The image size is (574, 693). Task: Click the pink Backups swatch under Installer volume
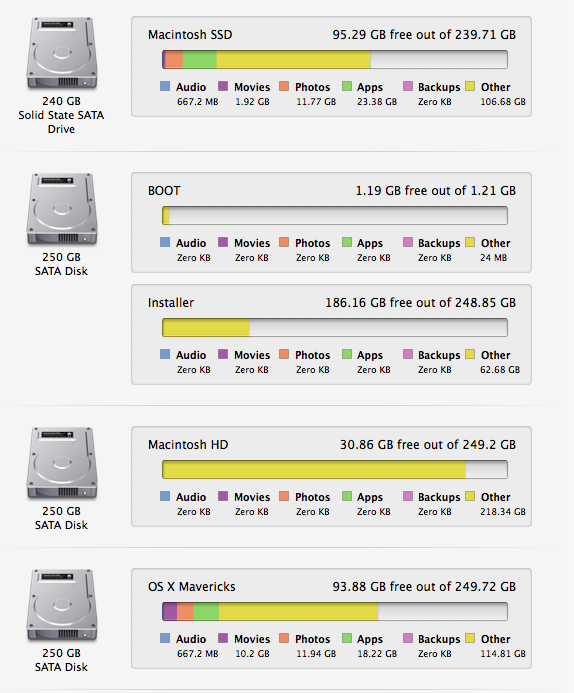(408, 354)
